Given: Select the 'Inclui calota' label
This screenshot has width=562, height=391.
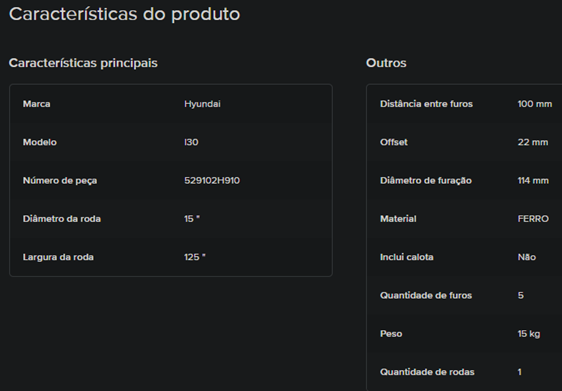Looking at the screenshot, I should [x=406, y=257].
